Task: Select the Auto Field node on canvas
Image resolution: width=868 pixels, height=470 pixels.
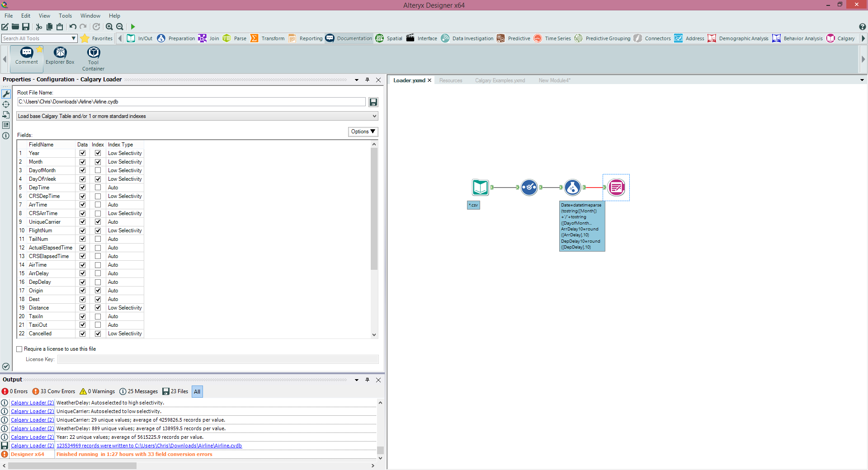Action: [x=529, y=187]
